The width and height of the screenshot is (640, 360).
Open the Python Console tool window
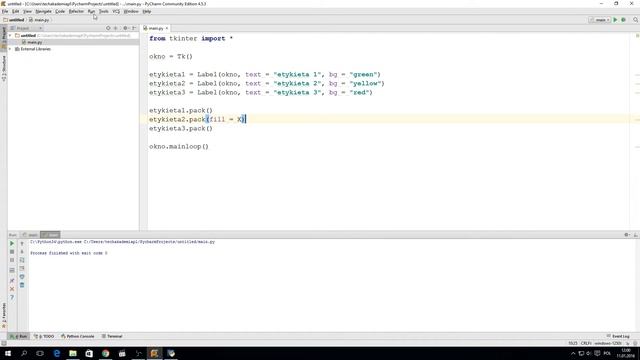78,336
